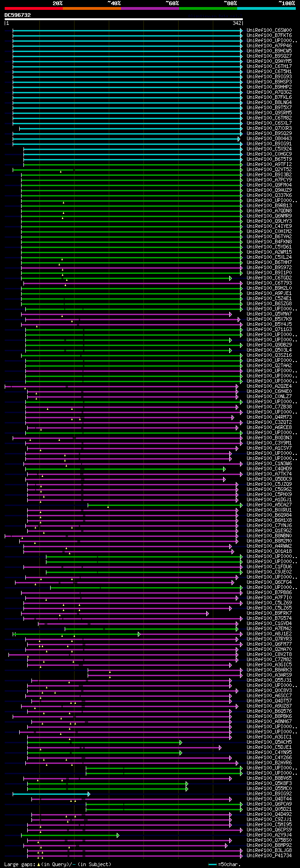Open hit UniRef100_C6T5H1
The image size is (300, 868).
269,71
